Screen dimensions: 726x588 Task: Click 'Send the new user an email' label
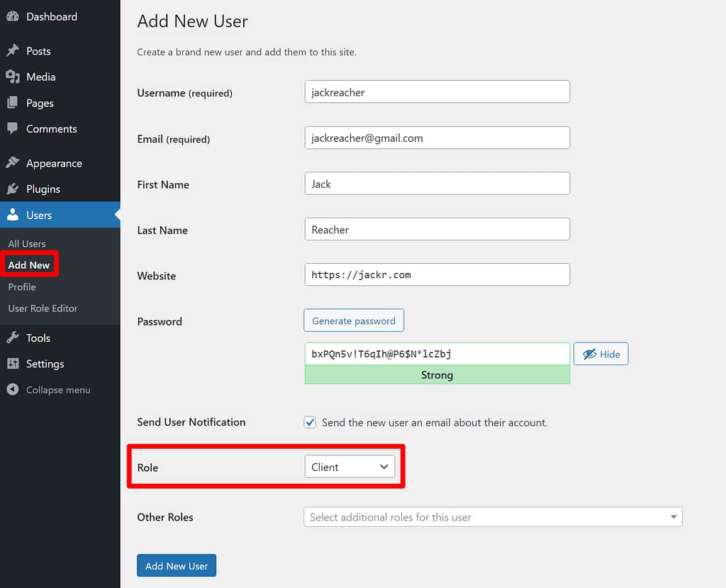[435, 422]
